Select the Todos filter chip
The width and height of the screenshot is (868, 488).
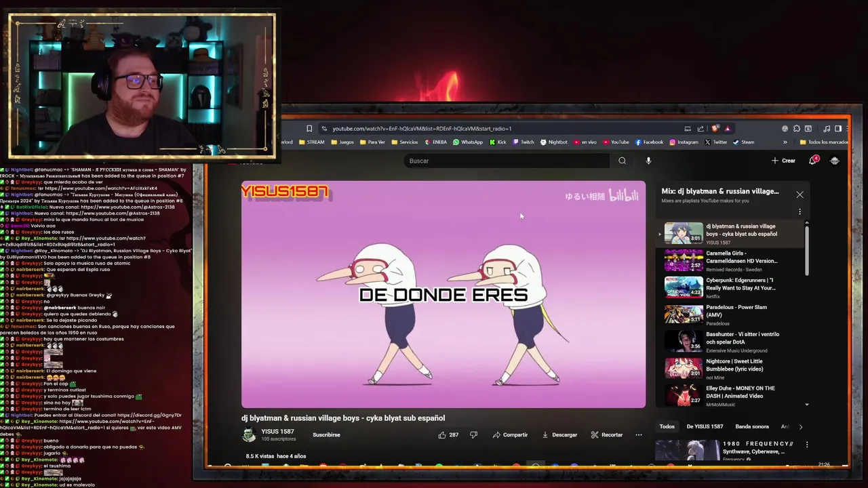pos(667,427)
